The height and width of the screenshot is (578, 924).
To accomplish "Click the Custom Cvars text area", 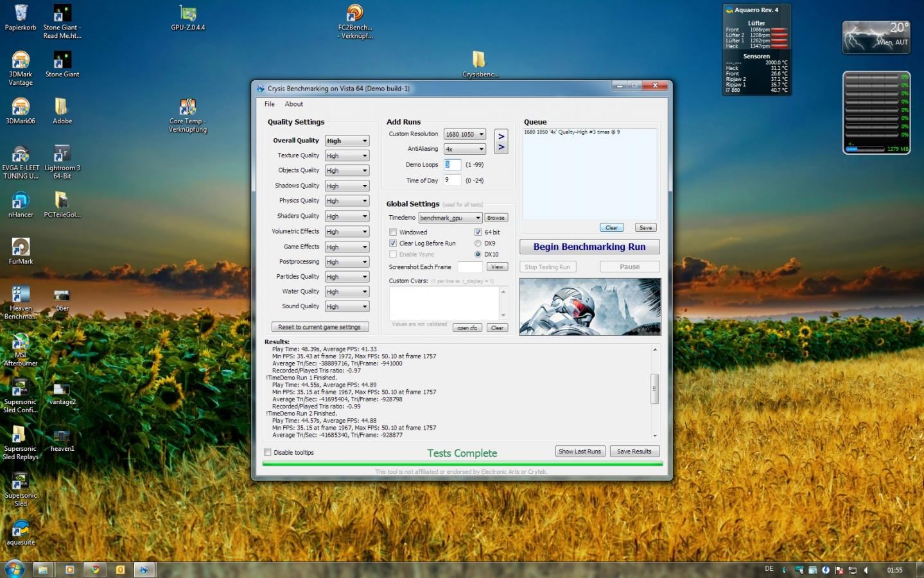I will (x=444, y=302).
